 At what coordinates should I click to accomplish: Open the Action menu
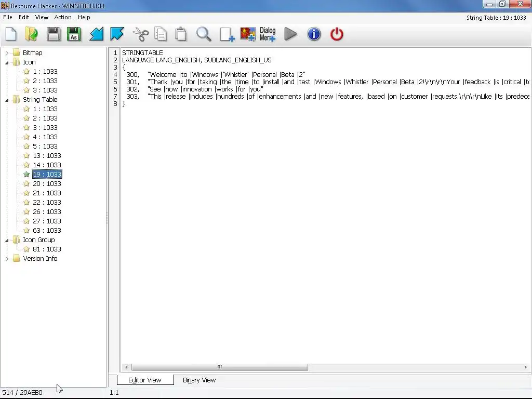63,17
